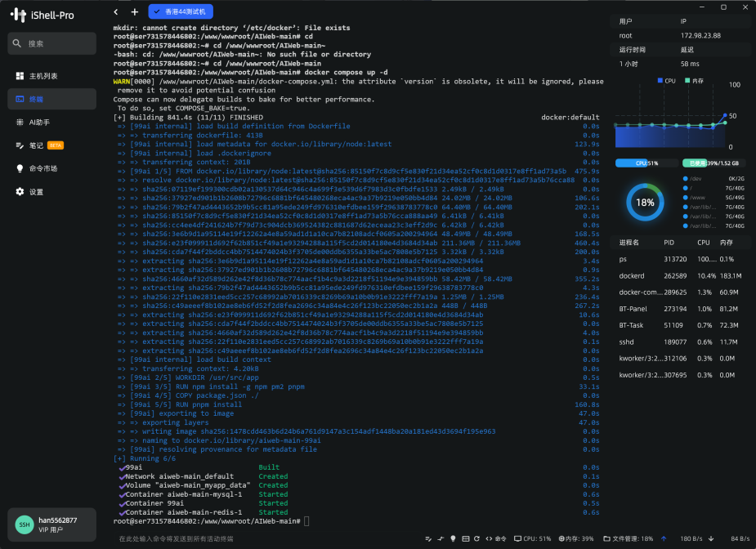The height and width of the screenshot is (549, 756).
Task: Click the host list grid icon
Action: 20,76
